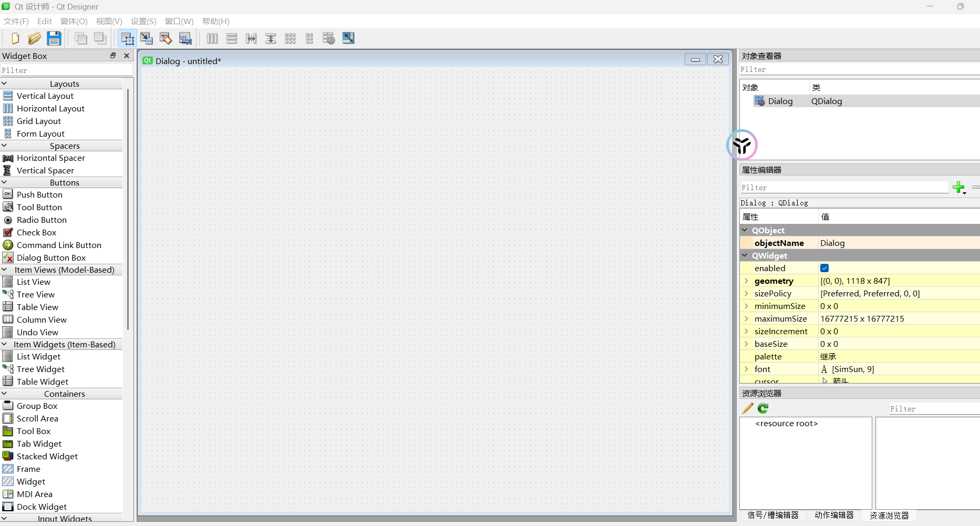Click the pencil edit resources icon
Screen dimensions: 980x526
click(748, 408)
